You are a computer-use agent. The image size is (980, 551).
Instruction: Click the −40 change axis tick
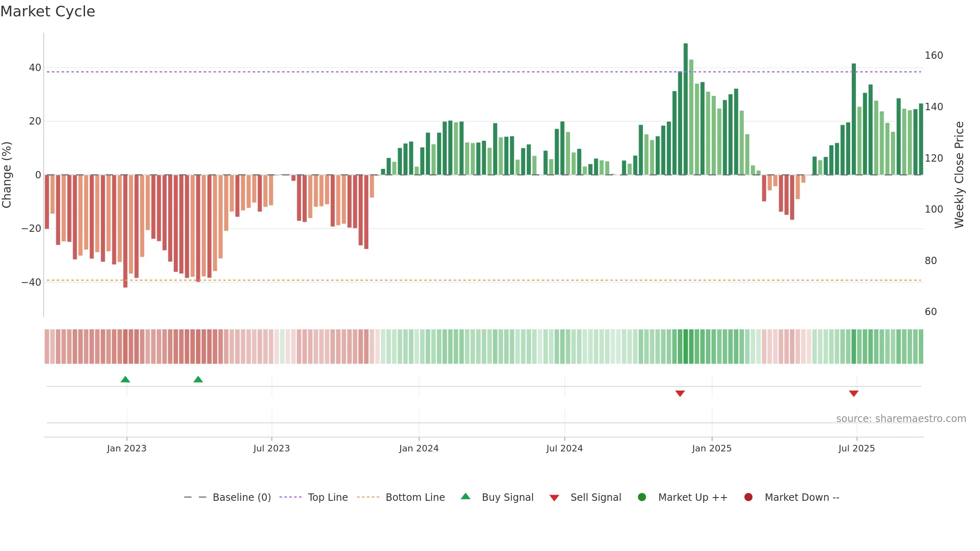(x=31, y=282)
